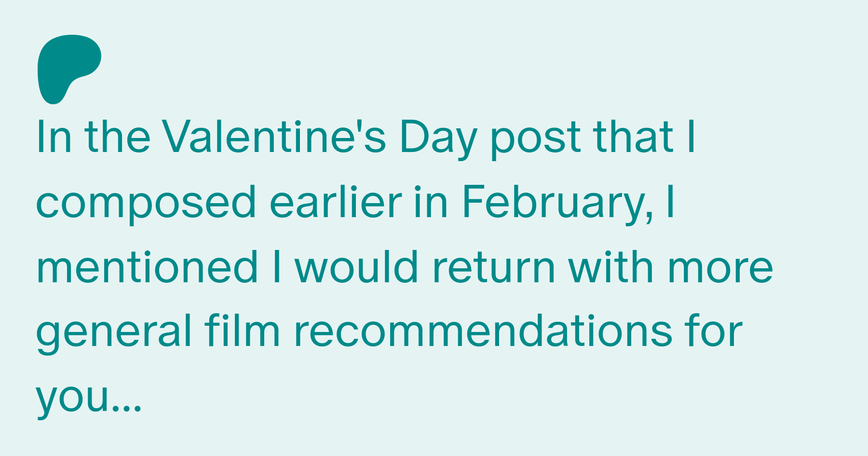Click the word "in" before February
This screenshot has height=456, width=868.
tap(432, 203)
